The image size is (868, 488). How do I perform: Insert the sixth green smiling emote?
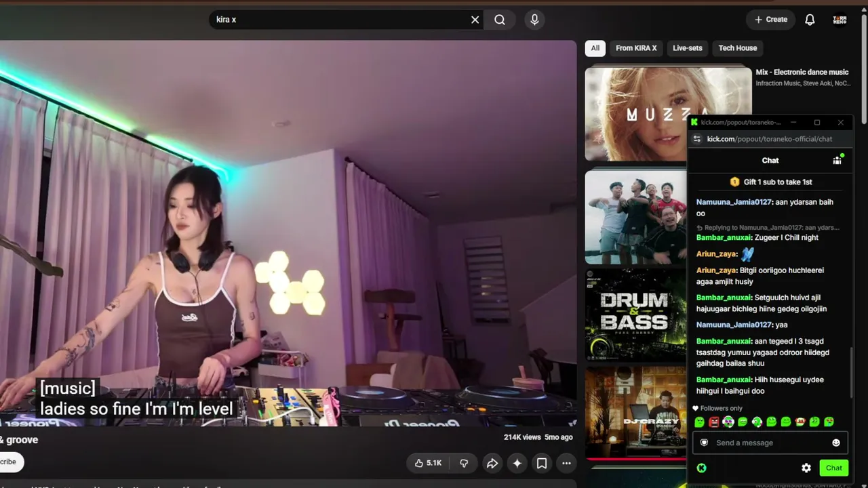[x=772, y=422]
